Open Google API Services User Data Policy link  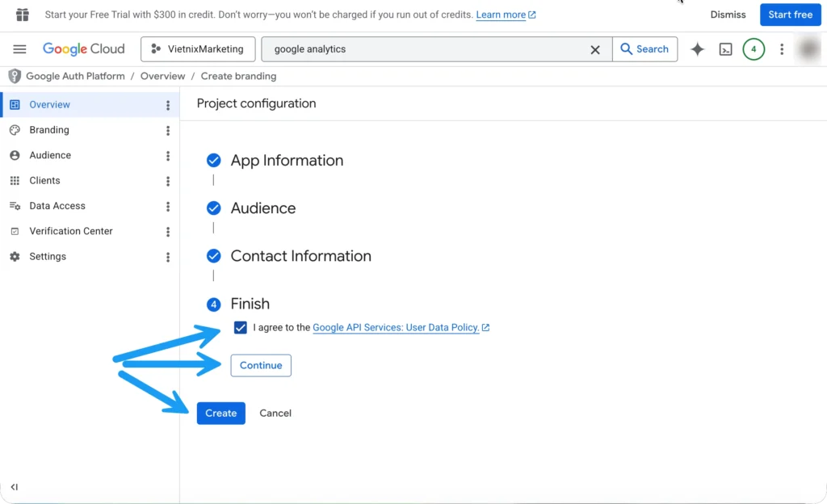[x=396, y=327]
